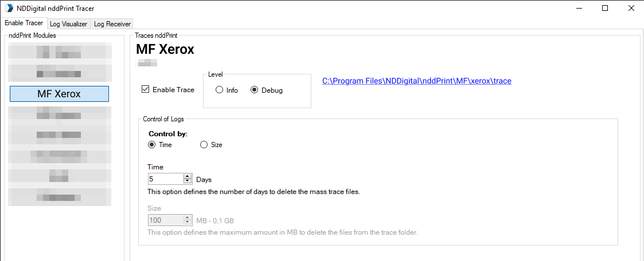Select the blurred module directly above MF Xerox
Image resolution: width=644 pixels, height=261 pixels.
59,73
